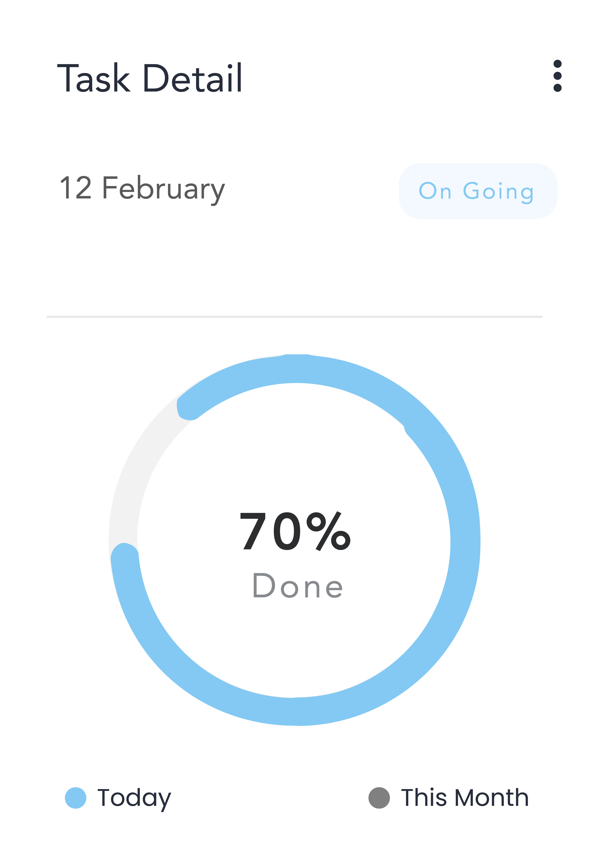
Task: Click the word February in the date
Action: (x=163, y=189)
